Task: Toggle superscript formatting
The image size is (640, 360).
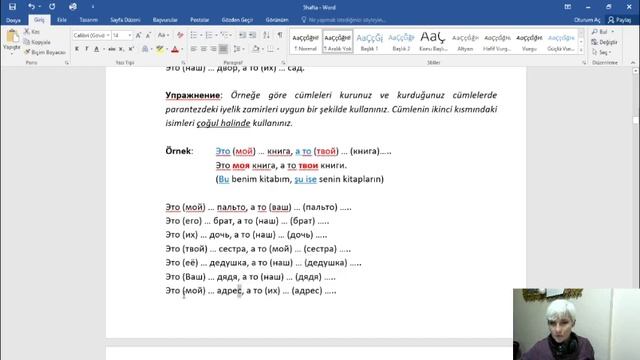Action: point(131,49)
